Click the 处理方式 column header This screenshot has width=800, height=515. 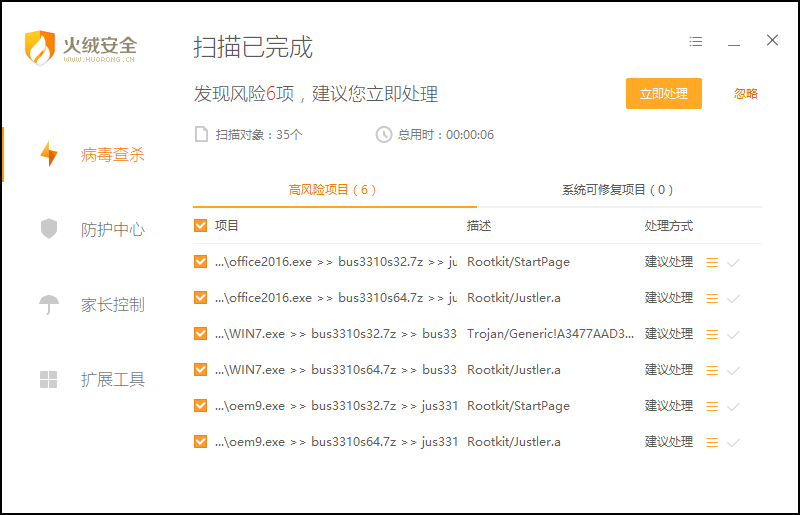[x=668, y=226]
